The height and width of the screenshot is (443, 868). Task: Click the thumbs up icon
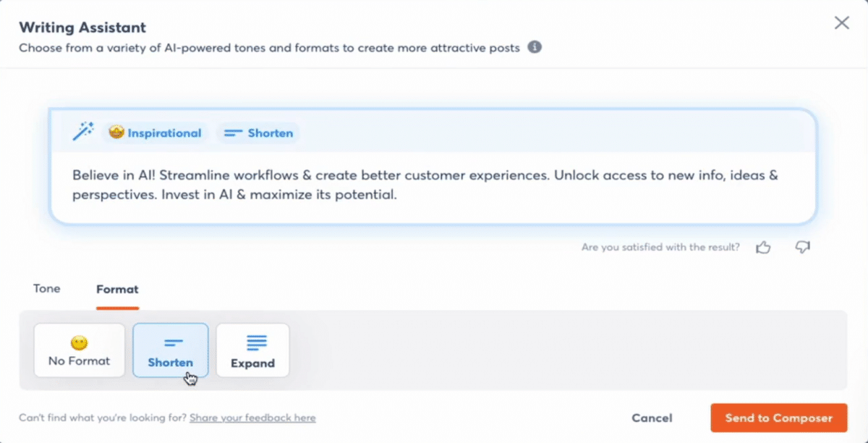coord(764,247)
